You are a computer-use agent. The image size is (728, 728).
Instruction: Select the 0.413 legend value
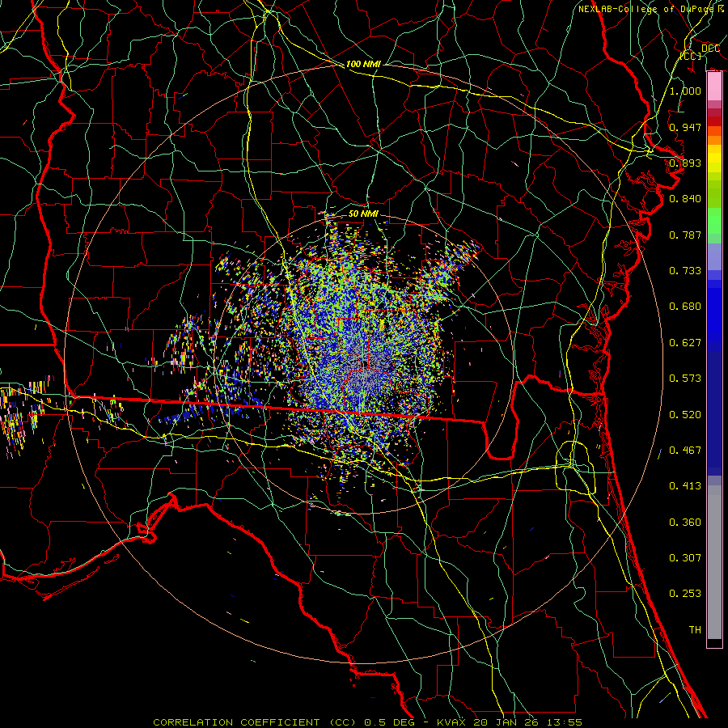point(685,486)
